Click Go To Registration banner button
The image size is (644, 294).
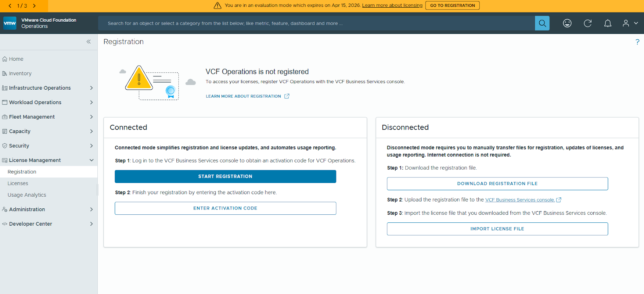[x=452, y=6]
